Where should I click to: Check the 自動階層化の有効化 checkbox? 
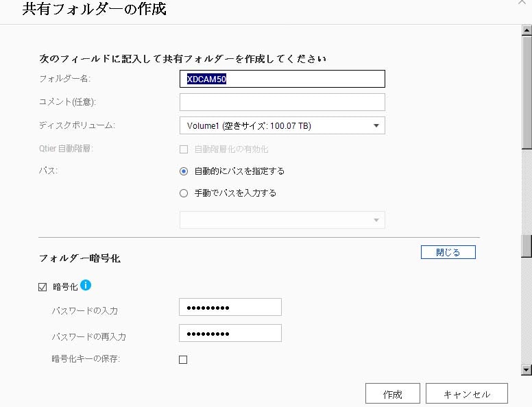click(184, 149)
